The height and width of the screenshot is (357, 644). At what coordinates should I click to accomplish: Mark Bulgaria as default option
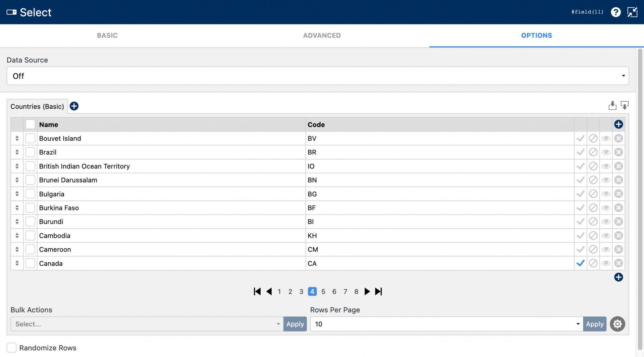(x=580, y=194)
